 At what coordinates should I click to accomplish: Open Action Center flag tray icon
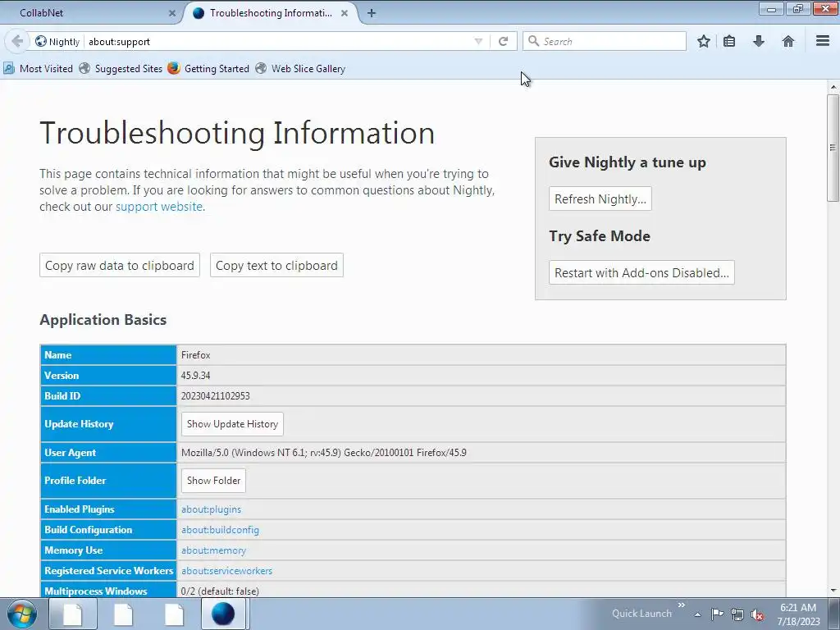point(717,614)
